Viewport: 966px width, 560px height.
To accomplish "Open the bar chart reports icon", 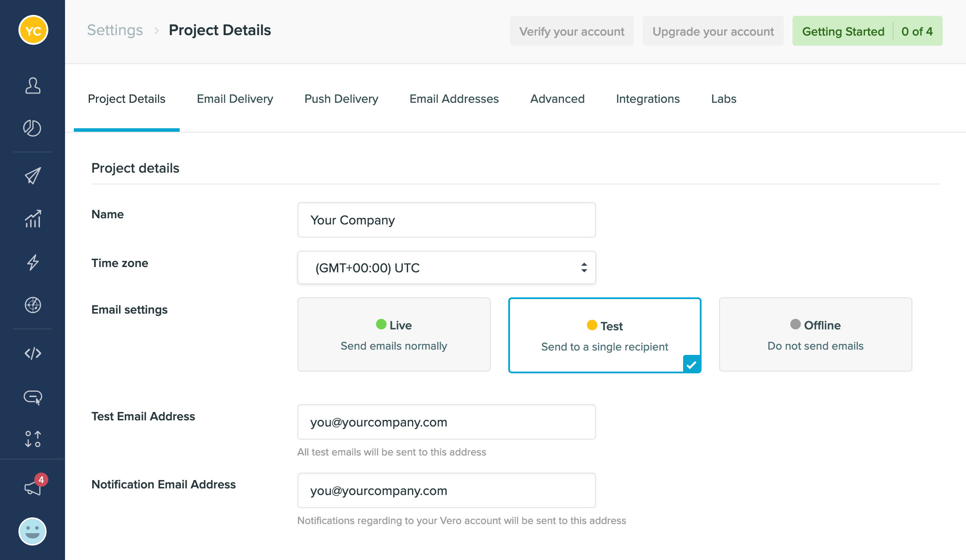I will (33, 219).
